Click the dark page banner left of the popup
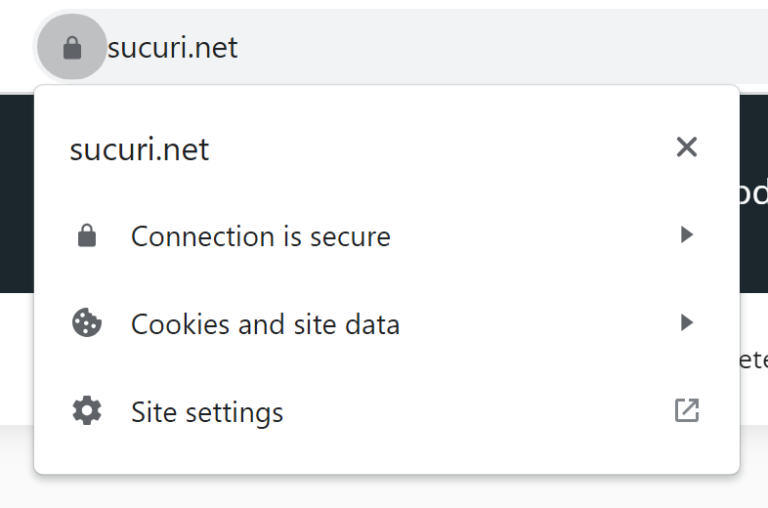This screenshot has height=508, width=768. point(16,190)
